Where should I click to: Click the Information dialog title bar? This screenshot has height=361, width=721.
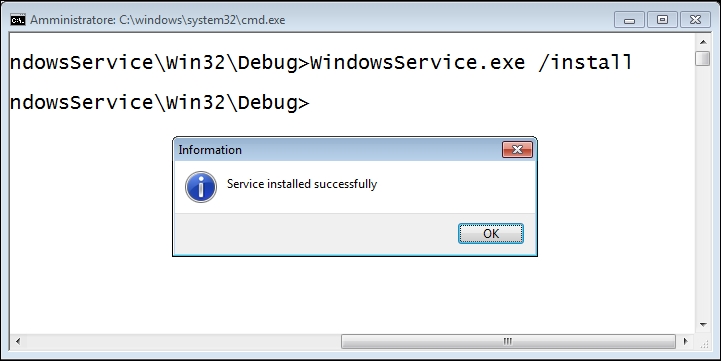338,150
